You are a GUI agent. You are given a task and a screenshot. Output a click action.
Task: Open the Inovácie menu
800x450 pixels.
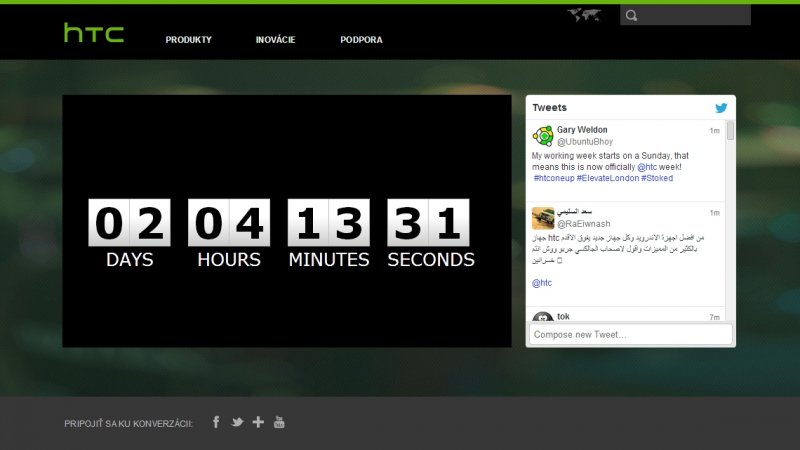click(275, 40)
